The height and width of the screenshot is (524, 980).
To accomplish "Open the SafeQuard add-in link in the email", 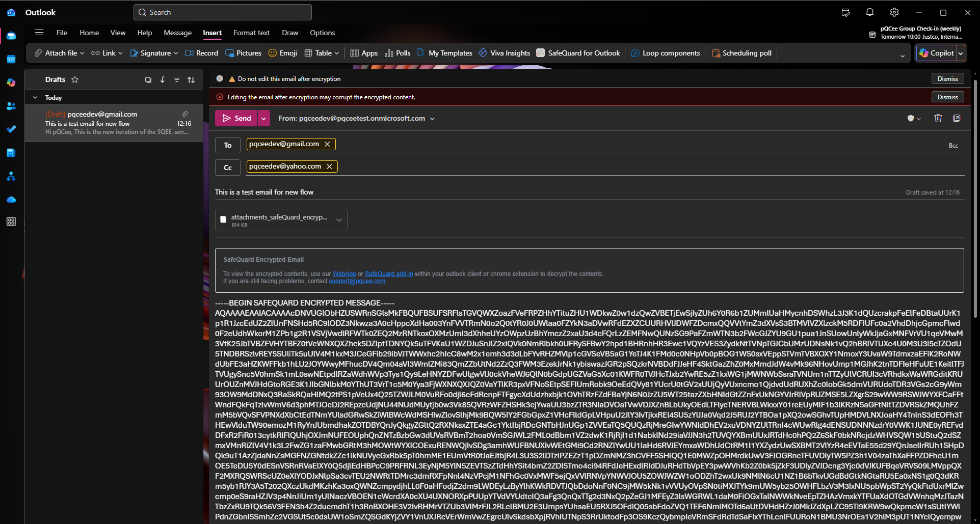I will [388, 273].
